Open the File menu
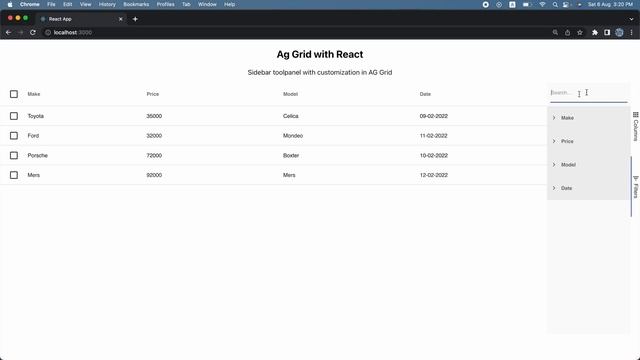Viewport: 640px width, 360px height. [x=51, y=4]
